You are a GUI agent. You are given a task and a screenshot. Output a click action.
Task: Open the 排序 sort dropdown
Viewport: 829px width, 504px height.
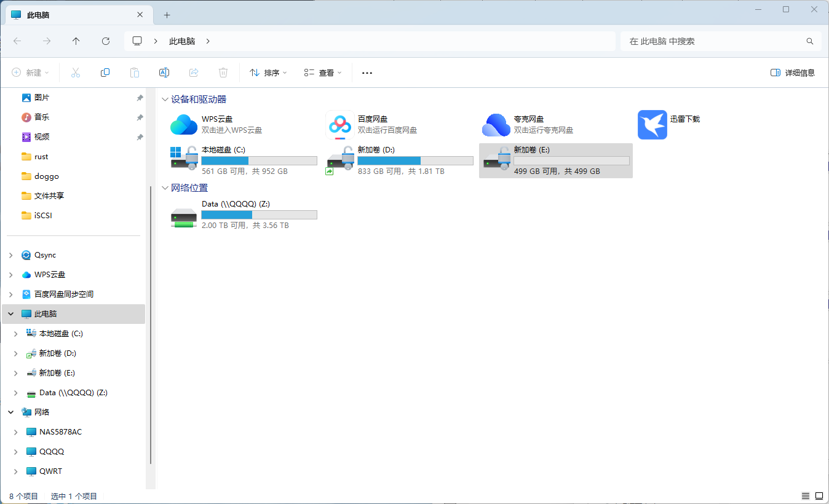tap(268, 73)
